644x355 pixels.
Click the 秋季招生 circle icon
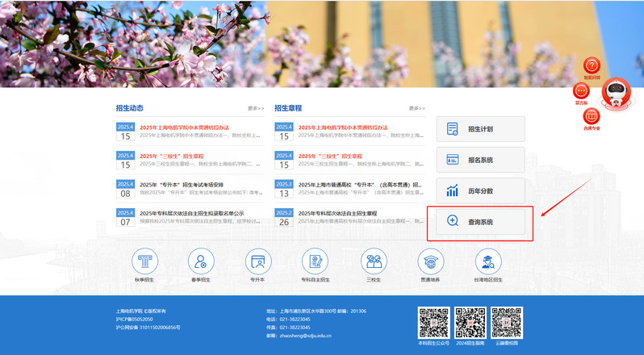pyautogui.click(x=145, y=261)
